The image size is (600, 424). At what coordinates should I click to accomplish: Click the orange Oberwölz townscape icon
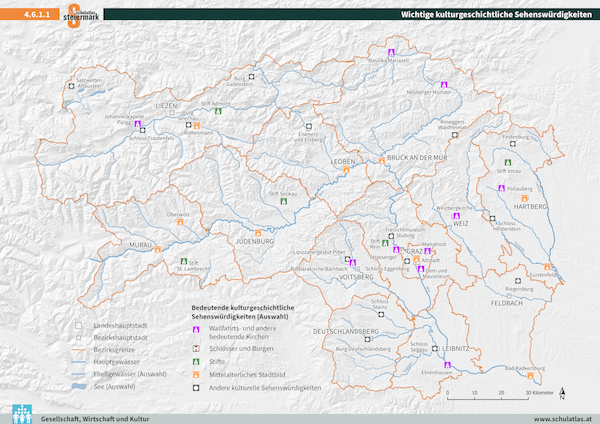coord(180,222)
